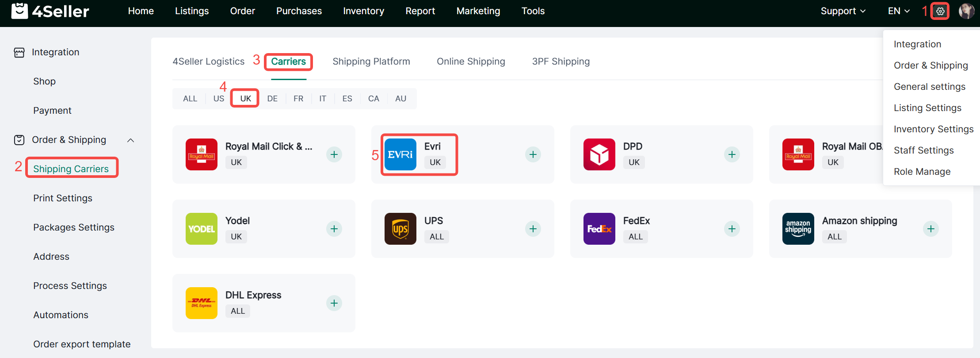Screen dimensions: 980x358
Task: Show ALL region carriers
Action: 190,98
